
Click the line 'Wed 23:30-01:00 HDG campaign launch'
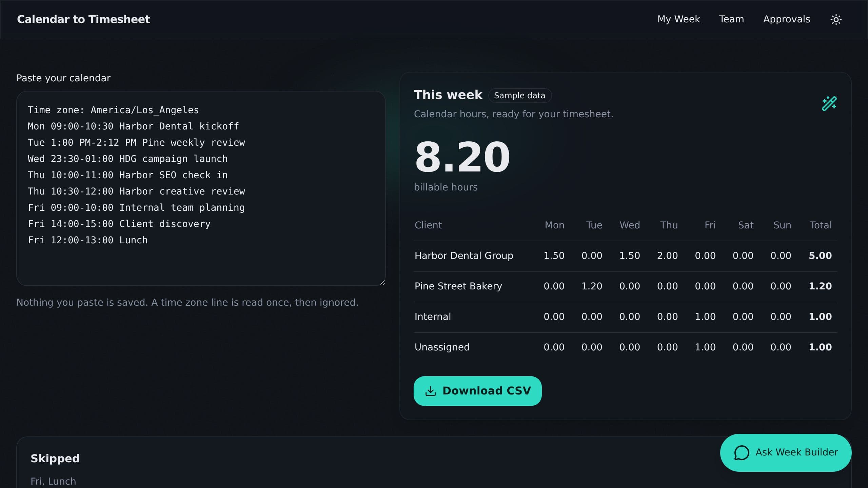[128, 159]
